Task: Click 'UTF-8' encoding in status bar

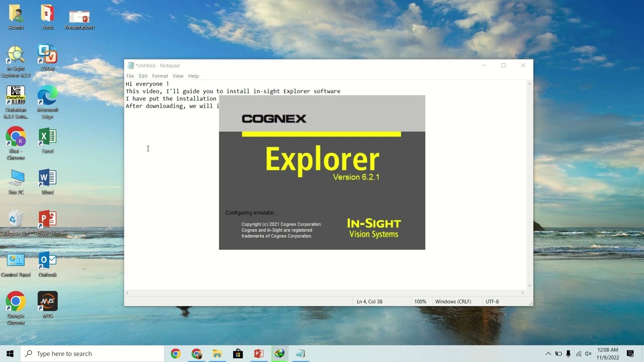Action: (x=492, y=302)
